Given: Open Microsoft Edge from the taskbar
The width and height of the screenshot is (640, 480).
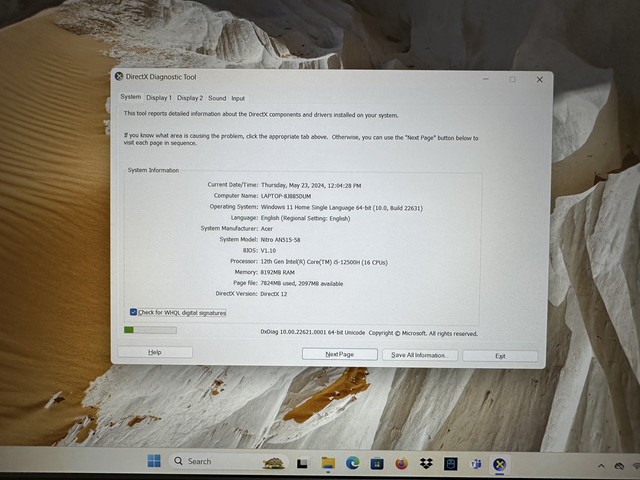Looking at the screenshot, I should click(x=353, y=463).
